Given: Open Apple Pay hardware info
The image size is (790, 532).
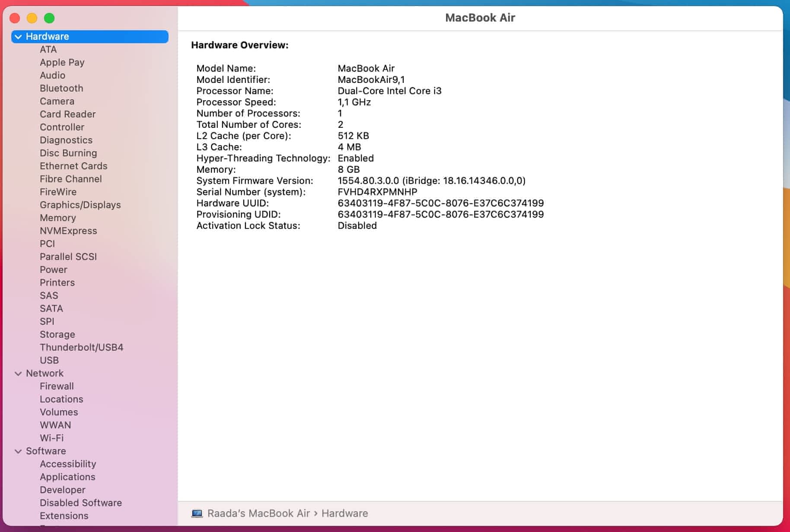Looking at the screenshot, I should tap(62, 63).
